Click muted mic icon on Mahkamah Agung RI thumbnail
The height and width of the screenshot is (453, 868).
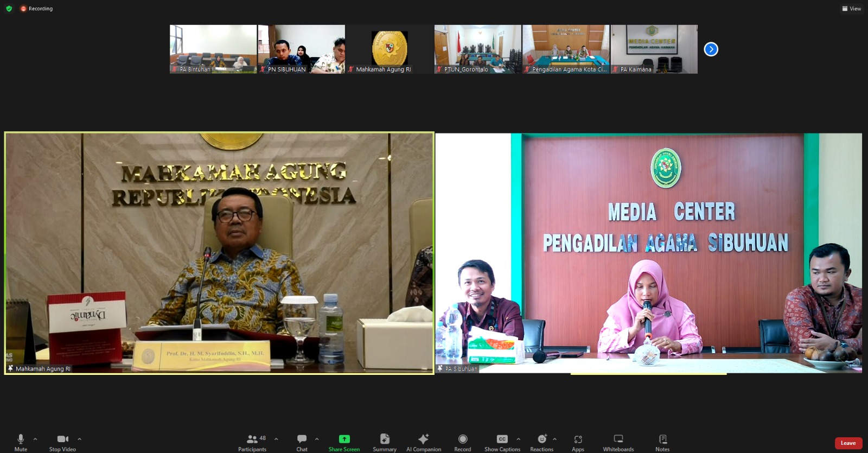(351, 69)
